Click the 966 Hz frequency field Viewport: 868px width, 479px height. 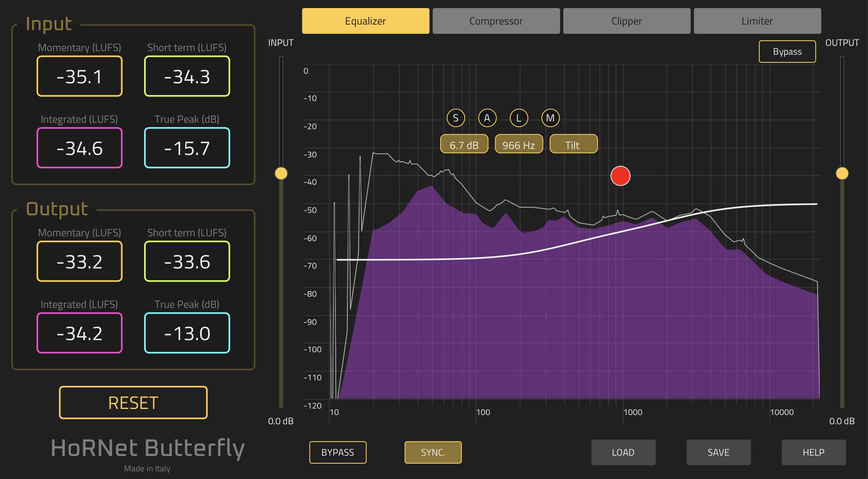point(519,145)
